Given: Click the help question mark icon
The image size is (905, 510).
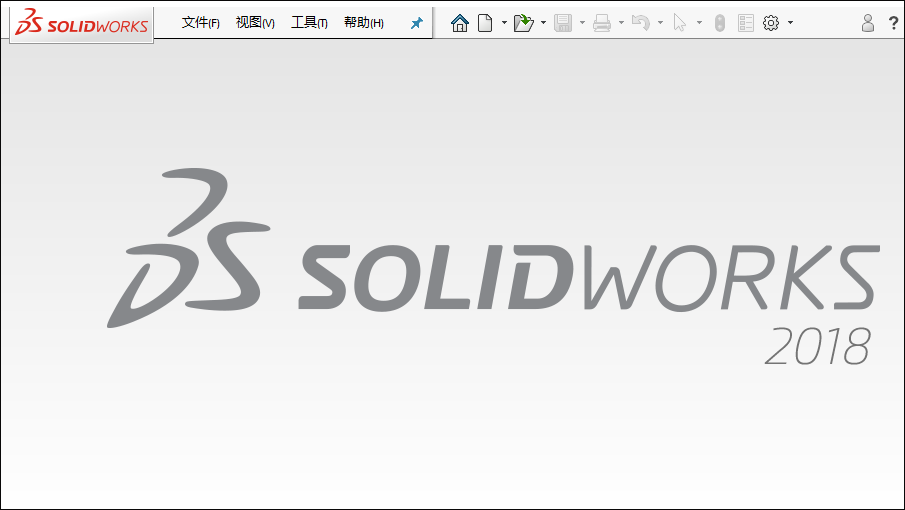Looking at the screenshot, I should tap(893, 23).
